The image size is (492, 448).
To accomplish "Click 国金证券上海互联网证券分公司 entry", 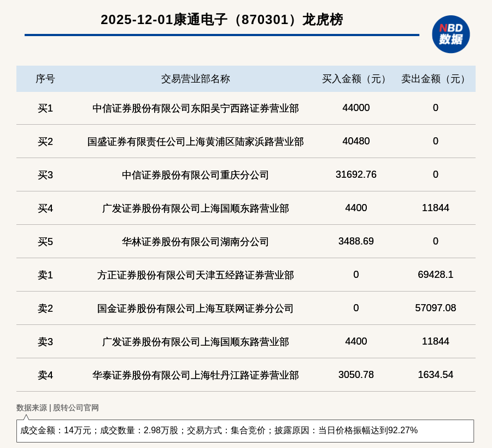I will [195, 309].
